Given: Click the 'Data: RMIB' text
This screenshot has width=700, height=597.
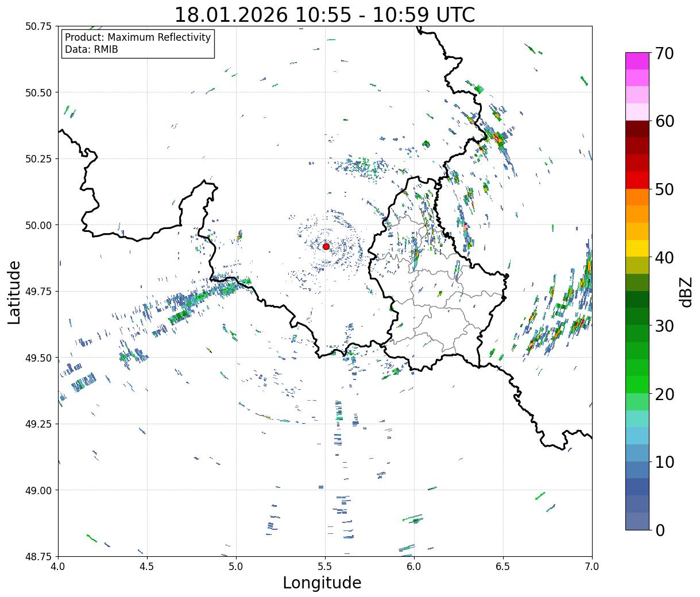Looking at the screenshot, I should [91, 50].
